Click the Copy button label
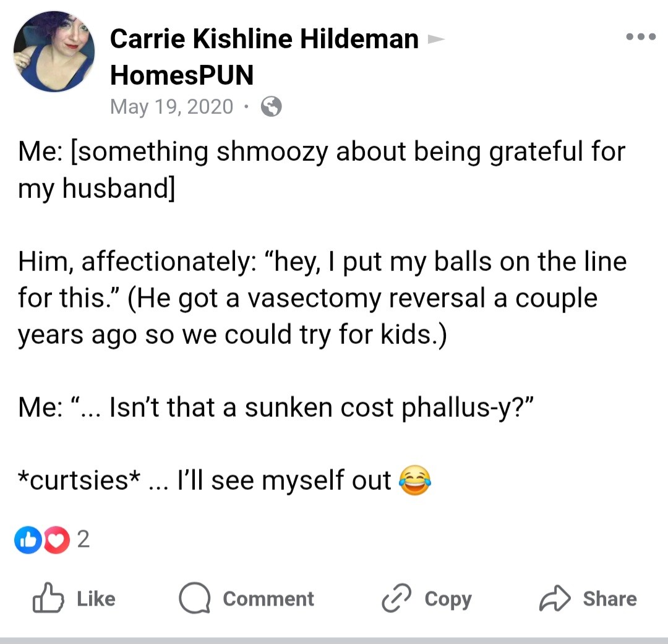 [448, 599]
